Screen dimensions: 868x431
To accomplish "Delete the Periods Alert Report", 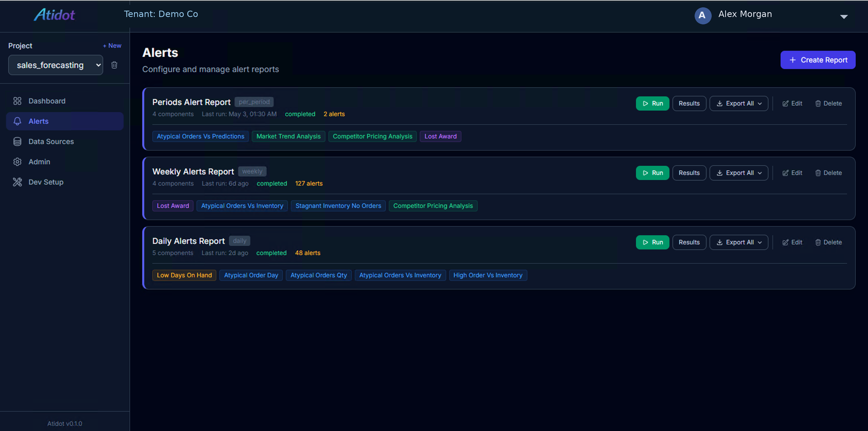I will (828, 103).
